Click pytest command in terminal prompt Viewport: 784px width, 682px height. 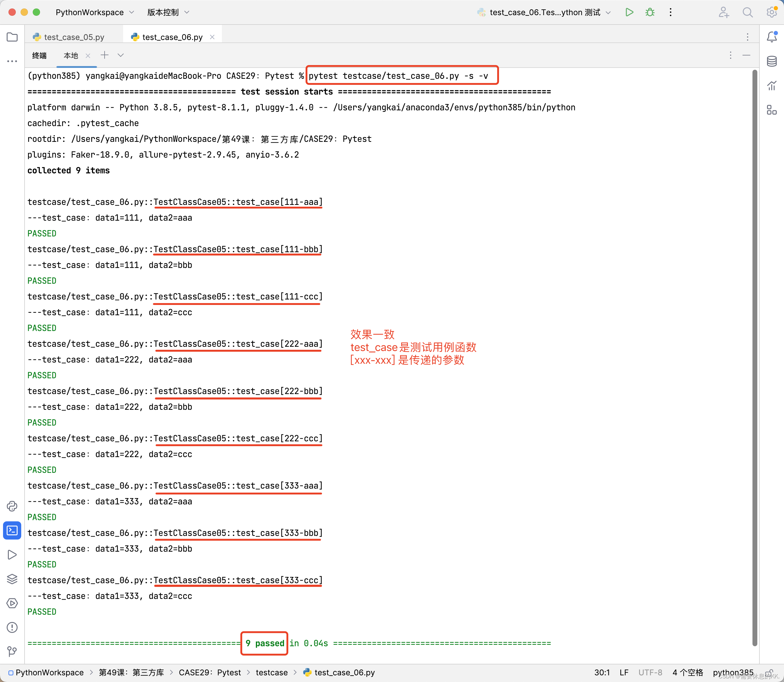point(398,76)
